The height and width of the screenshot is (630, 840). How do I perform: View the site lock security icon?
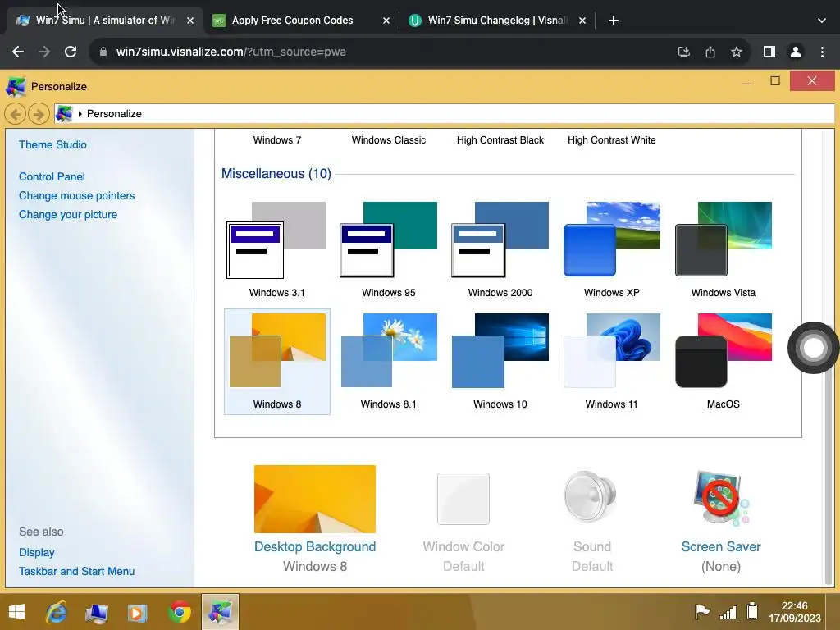[x=103, y=52]
